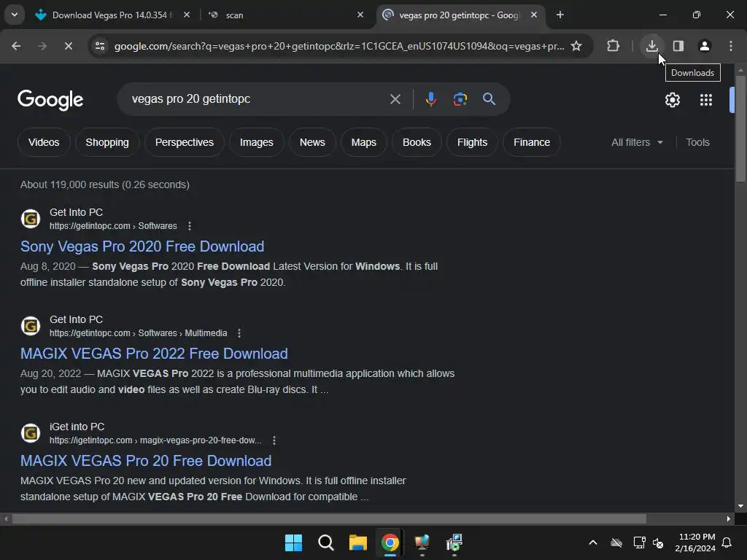747x560 pixels.
Task: Open the clock and date in taskbar
Action: coord(695,542)
